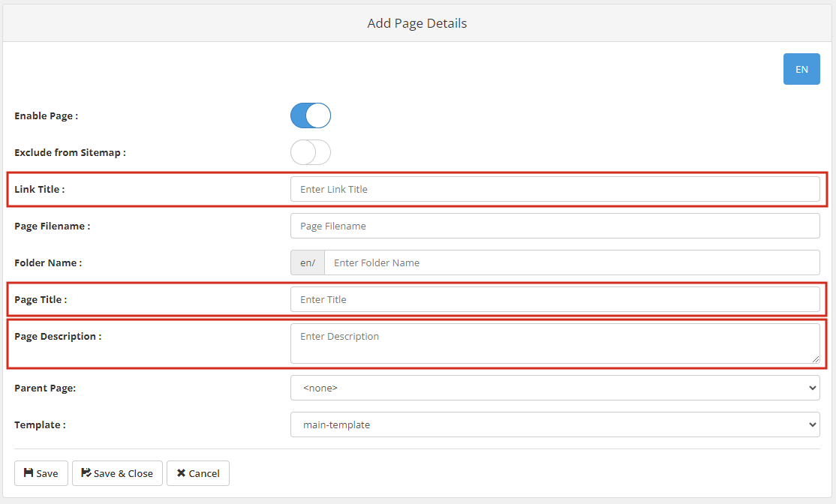Click inside the Enter Title field
Screen dimensions: 836x504
click(x=555, y=299)
